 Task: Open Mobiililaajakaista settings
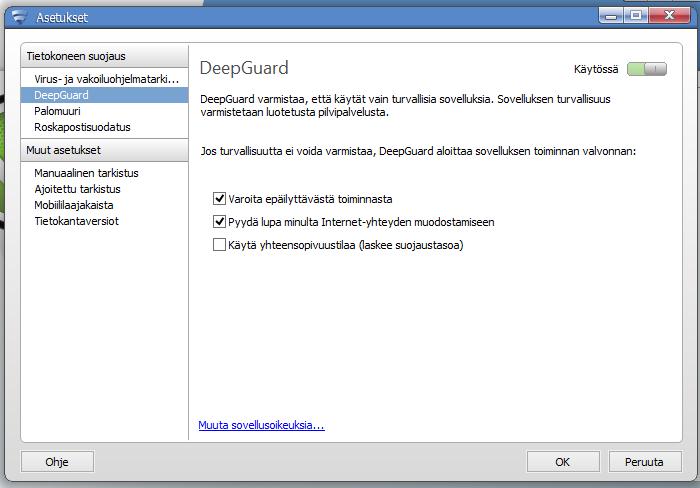click(x=104, y=205)
